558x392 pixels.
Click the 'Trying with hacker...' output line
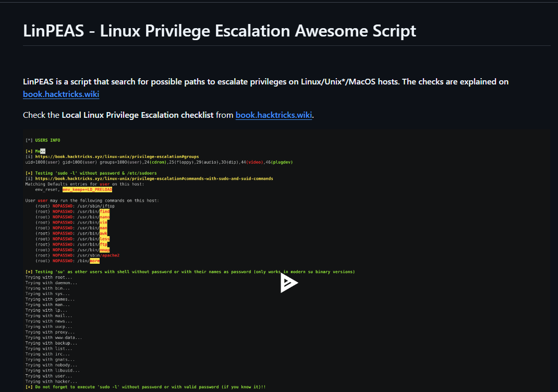click(x=51, y=382)
